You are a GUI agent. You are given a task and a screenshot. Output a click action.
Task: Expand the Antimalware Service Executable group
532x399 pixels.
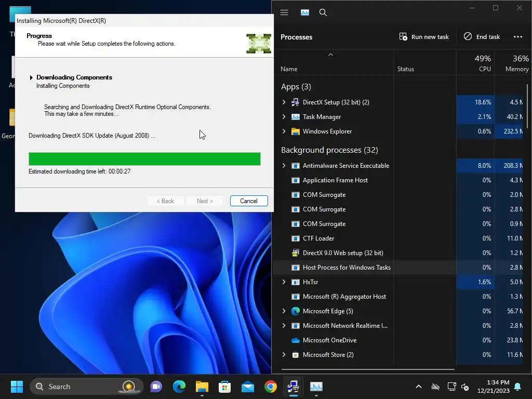(x=284, y=166)
